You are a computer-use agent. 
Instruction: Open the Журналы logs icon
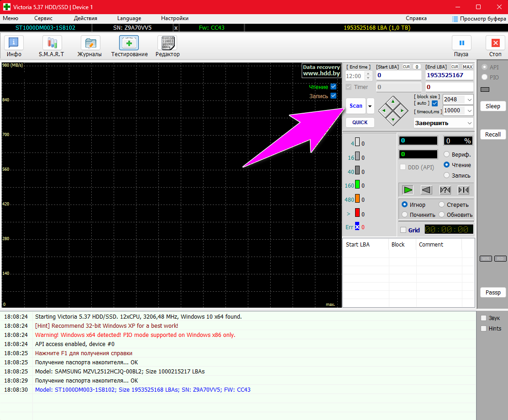point(90,43)
